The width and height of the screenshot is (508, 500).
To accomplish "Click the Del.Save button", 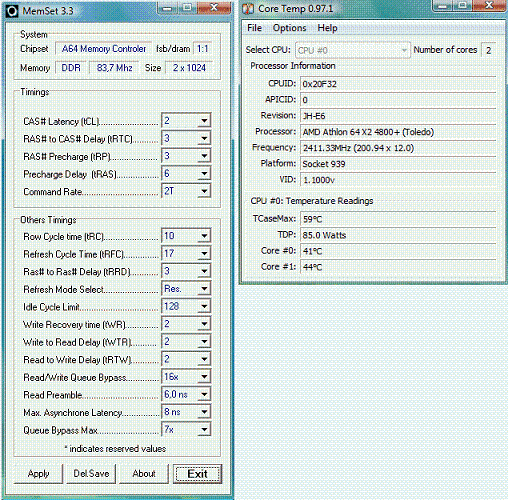I will [x=91, y=474].
